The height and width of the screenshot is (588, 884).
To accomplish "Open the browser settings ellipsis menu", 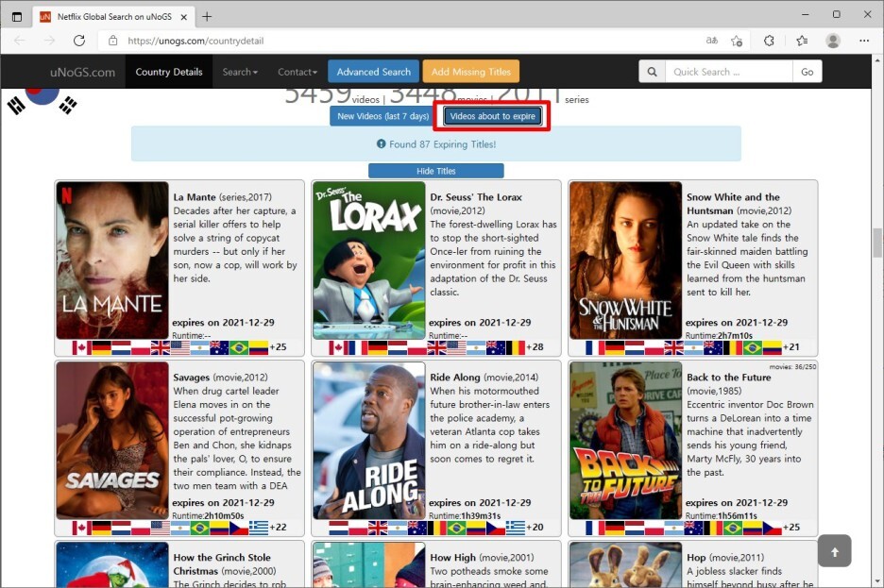I will point(864,41).
